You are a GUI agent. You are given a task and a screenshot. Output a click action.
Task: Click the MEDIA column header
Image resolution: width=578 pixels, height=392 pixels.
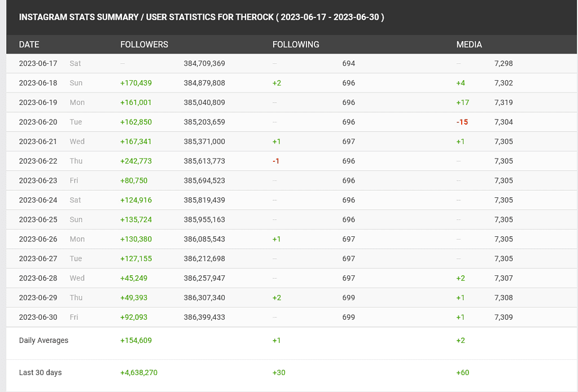pyautogui.click(x=469, y=45)
